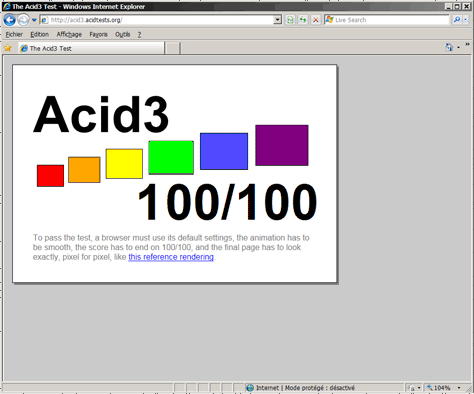The image size is (474, 394).
Task: Click the purple square
Action: click(x=282, y=145)
